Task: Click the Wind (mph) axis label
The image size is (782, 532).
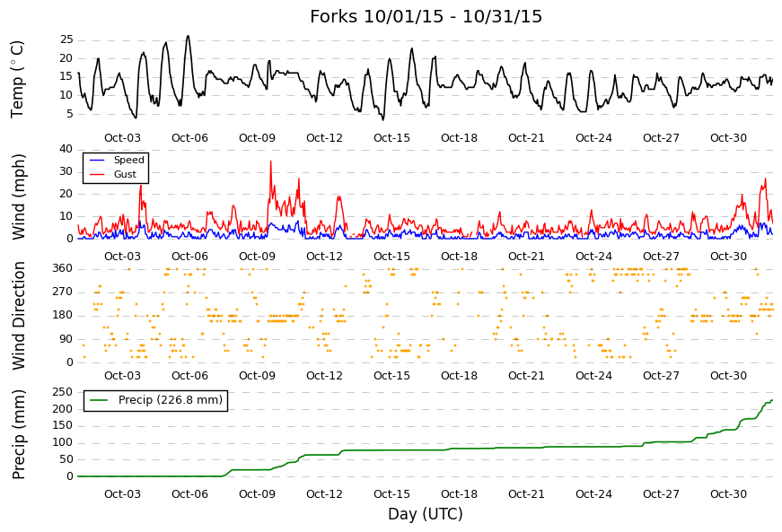Action: point(19,196)
